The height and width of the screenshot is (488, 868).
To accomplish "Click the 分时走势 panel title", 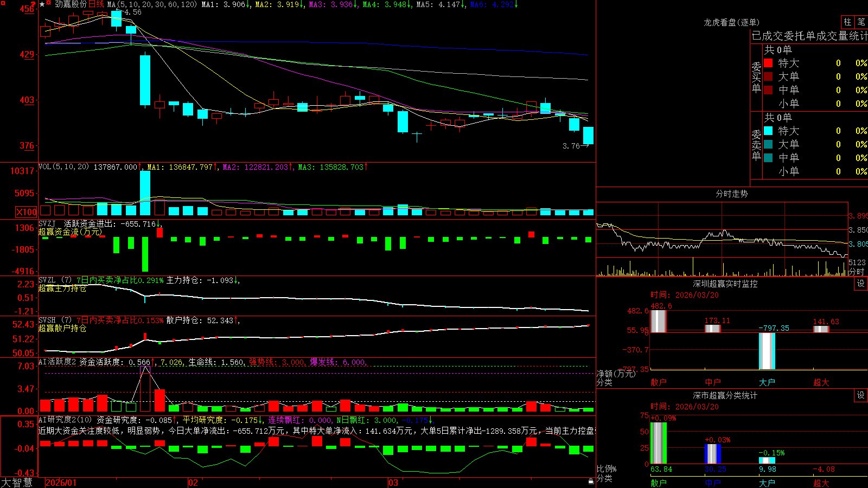I will point(731,194).
